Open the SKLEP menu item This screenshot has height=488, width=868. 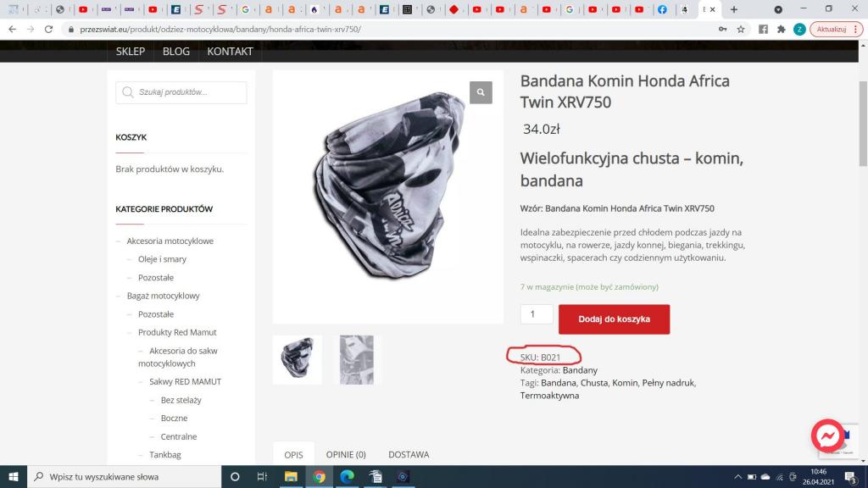[x=130, y=52]
